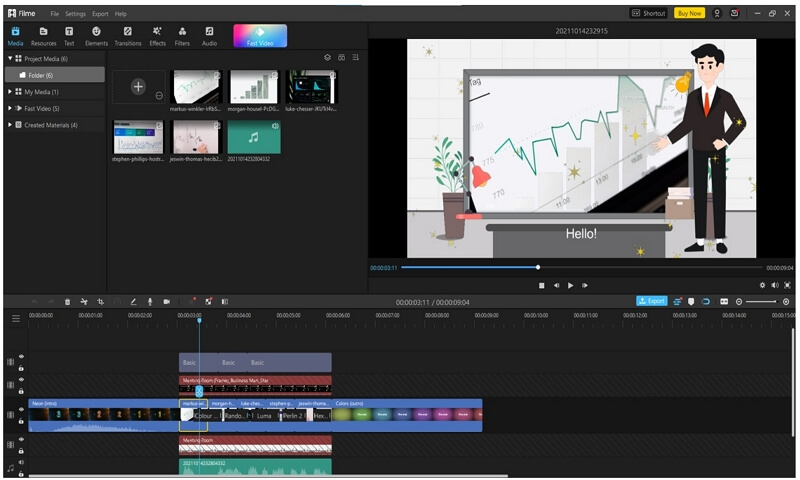Image resolution: width=800 pixels, height=480 pixels.
Task: Click the microphone voice-over record icon
Action: [150, 302]
